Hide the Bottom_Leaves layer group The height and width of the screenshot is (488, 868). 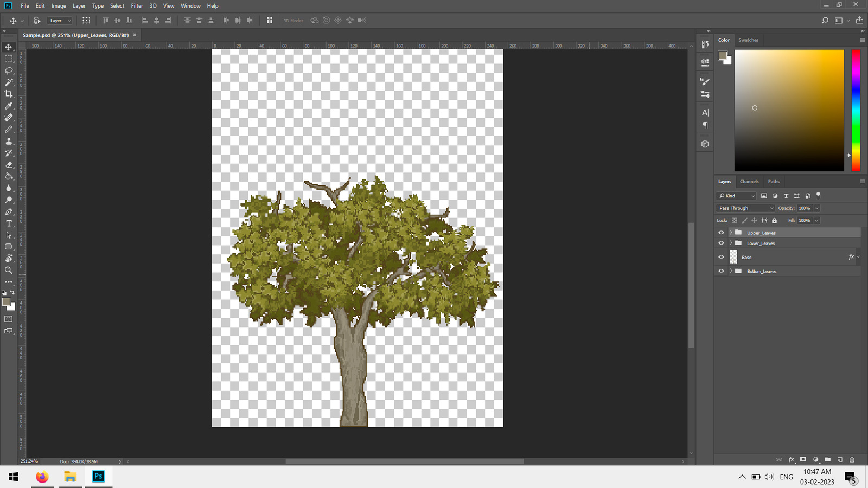[x=721, y=271]
